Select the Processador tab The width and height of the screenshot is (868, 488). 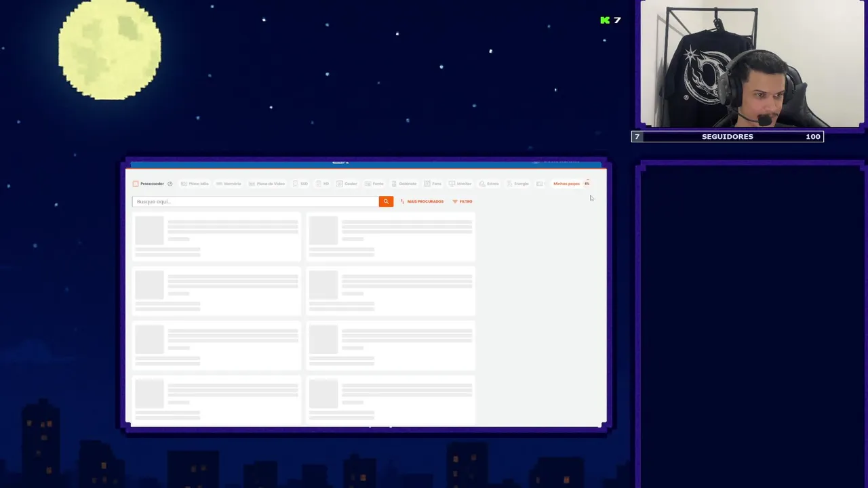point(149,184)
